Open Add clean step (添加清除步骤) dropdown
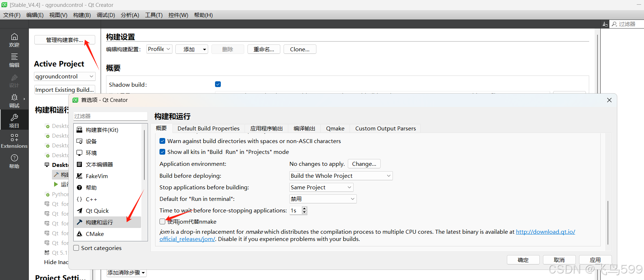Screen dimensions: 644x280 tap(126, 273)
